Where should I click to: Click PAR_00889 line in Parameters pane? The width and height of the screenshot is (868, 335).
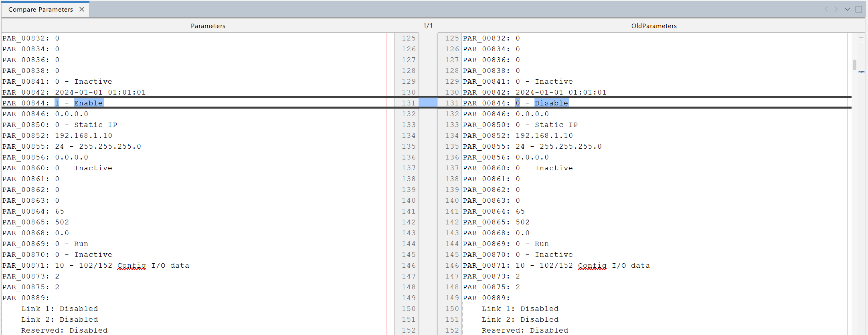pyautogui.click(x=26, y=298)
